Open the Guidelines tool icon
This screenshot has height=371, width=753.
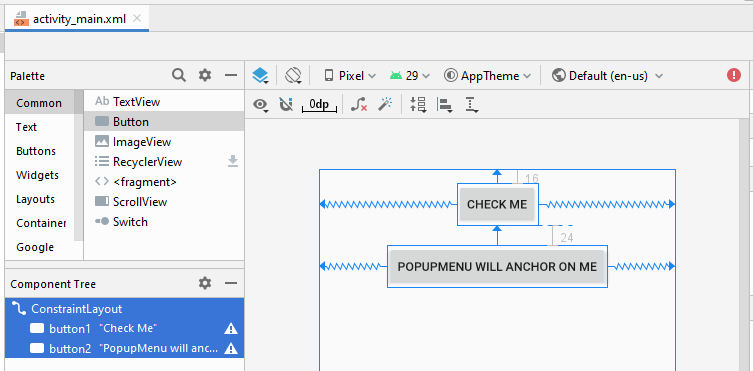(473, 105)
